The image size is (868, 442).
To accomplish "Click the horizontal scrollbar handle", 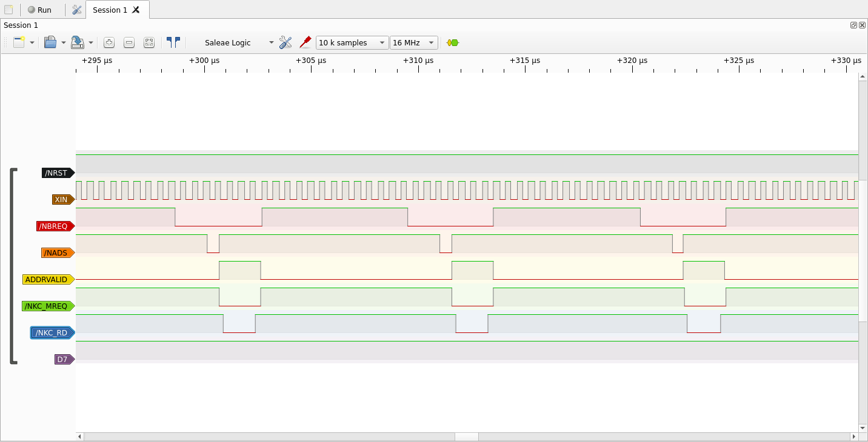I will (466, 437).
